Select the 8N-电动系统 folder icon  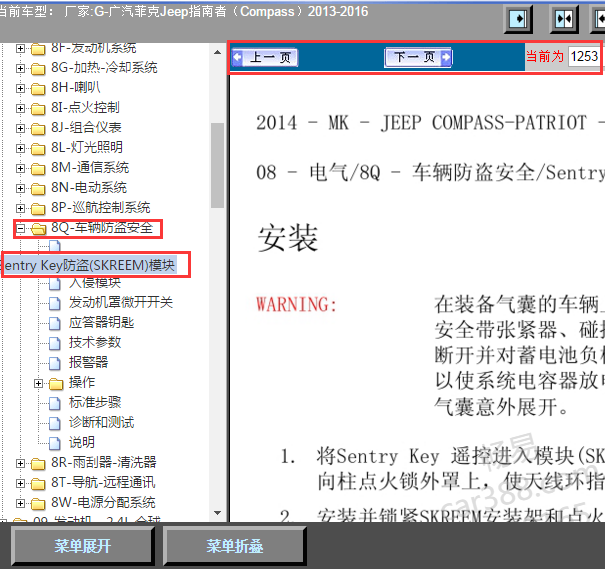click(x=38, y=189)
